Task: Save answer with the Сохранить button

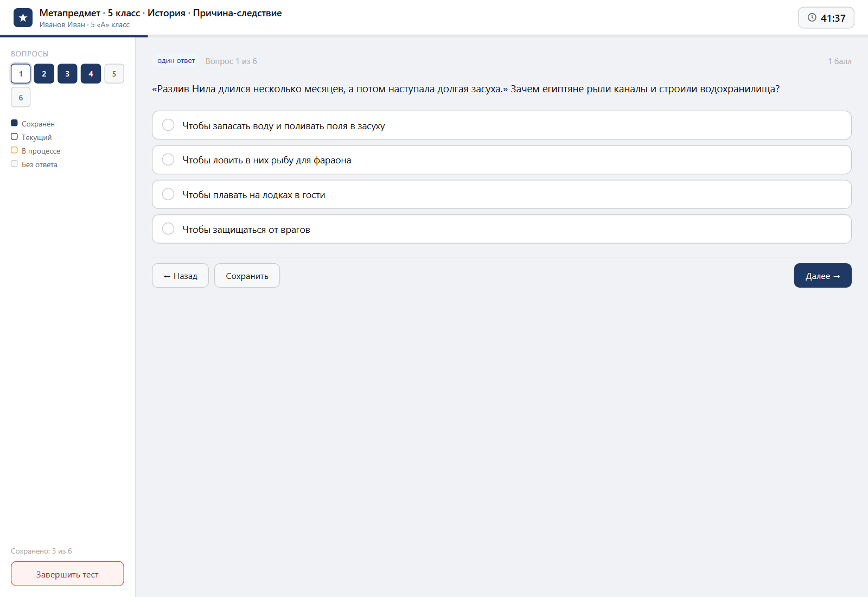Action: (247, 276)
